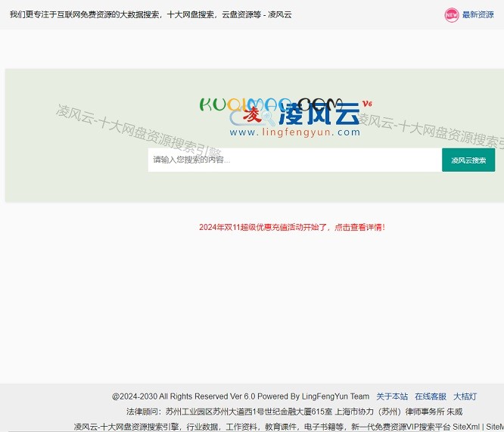Screen dimensions: 504x432
Task: Open the 在线客服 footer link
Action: [431, 396]
